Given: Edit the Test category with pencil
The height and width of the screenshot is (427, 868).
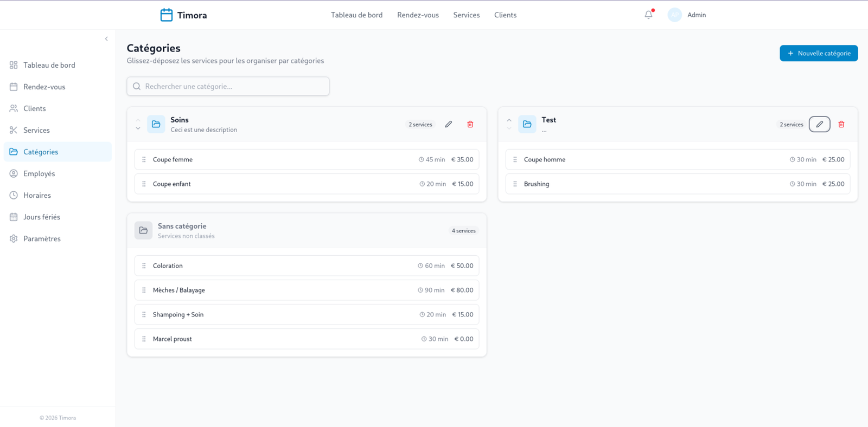Looking at the screenshot, I should coord(820,124).
